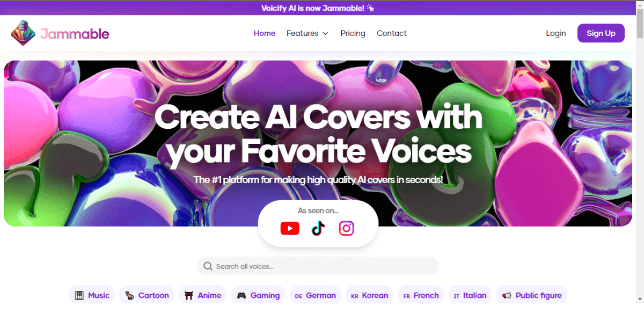Select the Music category with piano icon
This screenshot has width=644, height=321.
click(x=92, y=295)
